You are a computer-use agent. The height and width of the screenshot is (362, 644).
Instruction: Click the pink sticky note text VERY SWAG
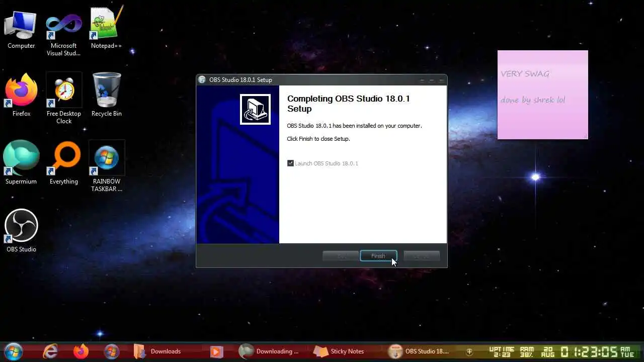525,74
